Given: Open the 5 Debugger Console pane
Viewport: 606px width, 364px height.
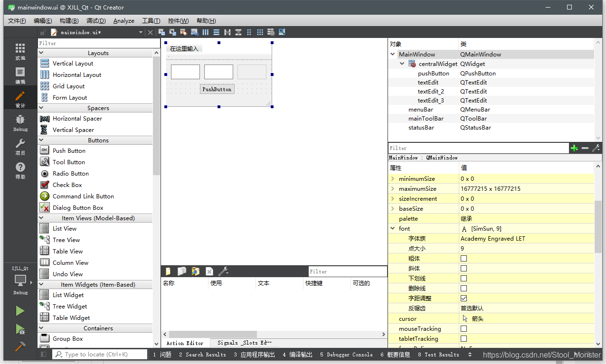Looking at the screenshot, I should pos(346,355).
